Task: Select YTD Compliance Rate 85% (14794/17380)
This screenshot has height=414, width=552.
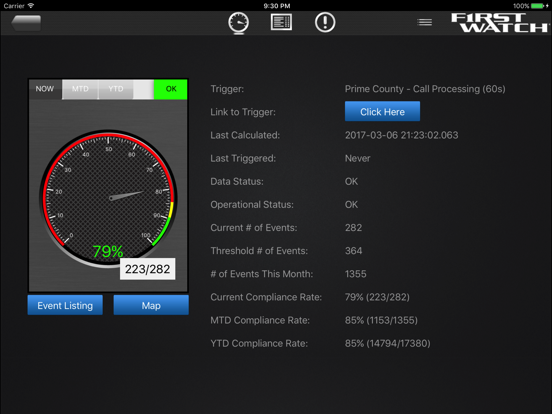Action: coord(388,344)
